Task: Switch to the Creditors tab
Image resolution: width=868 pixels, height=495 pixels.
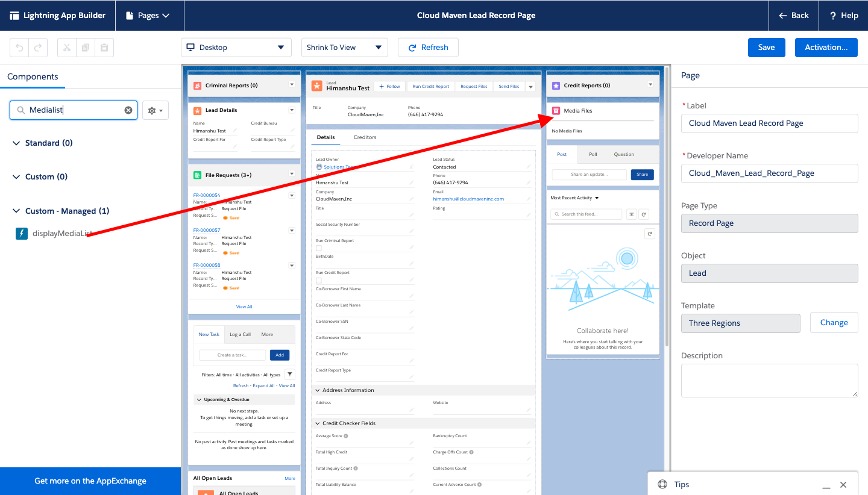Action: (x=365, y=137)
